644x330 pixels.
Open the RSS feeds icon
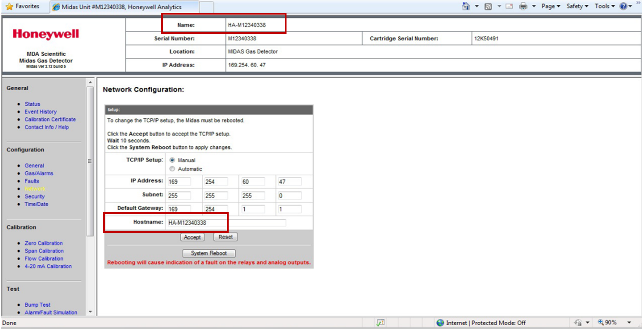tap(488, 7)
